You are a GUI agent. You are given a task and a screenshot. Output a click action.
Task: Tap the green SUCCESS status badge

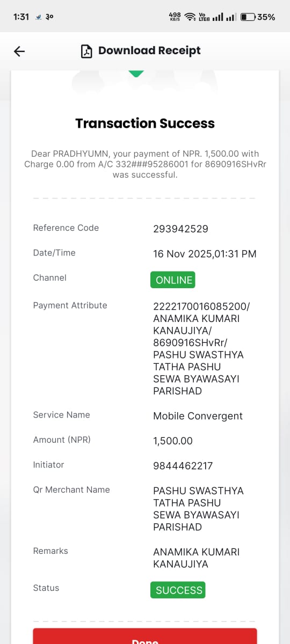(178, 590)
